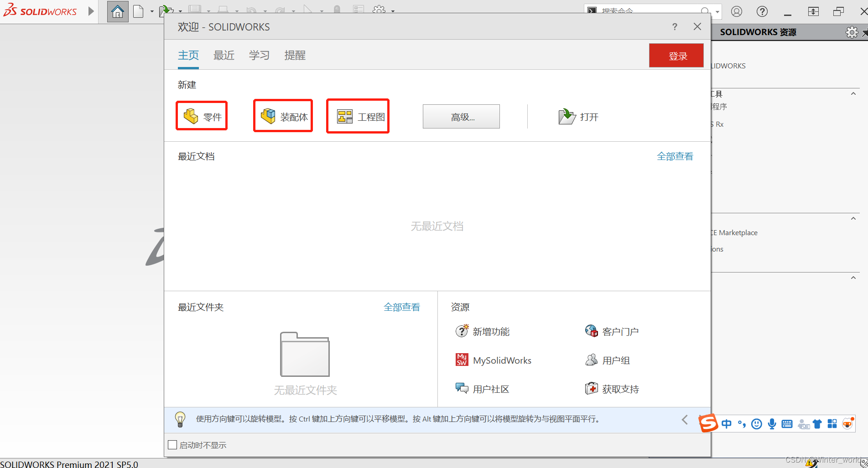This screenshot has width=868, height=468.
Task: Toggle Chinese/English 中 input mode
Action: pyautogui.click(x=727, y=424)
